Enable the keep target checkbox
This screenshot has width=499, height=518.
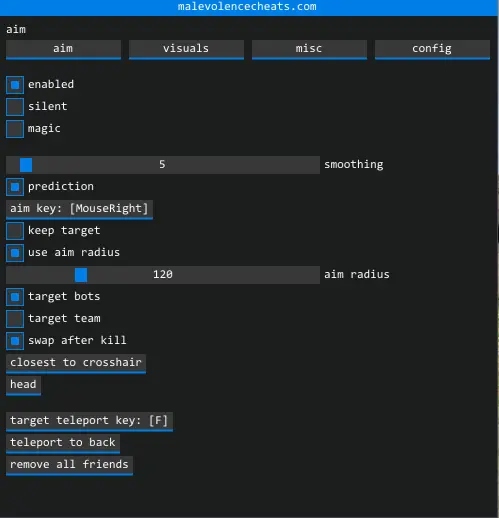click(x=15, y=231)
